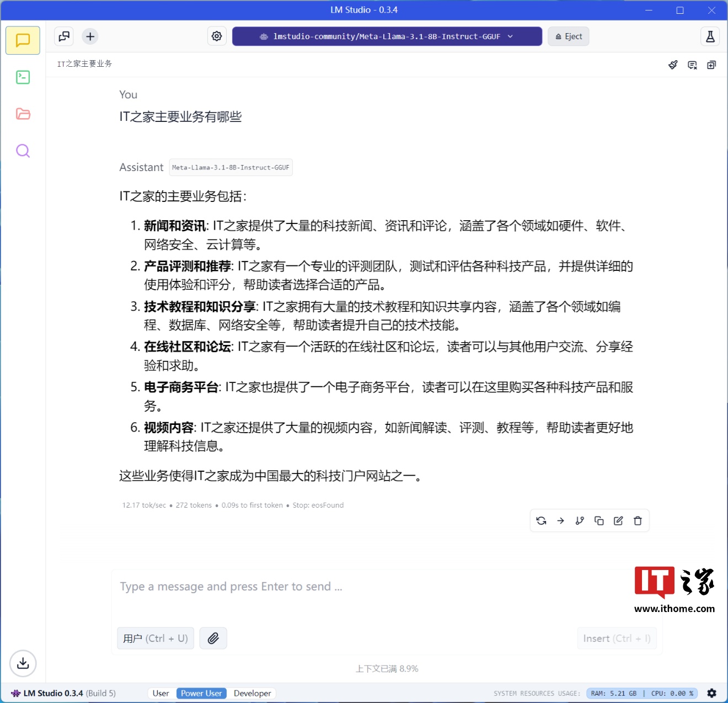Open app settings gear in status bar
728x703 pixels.
click(x=712, y=694)
